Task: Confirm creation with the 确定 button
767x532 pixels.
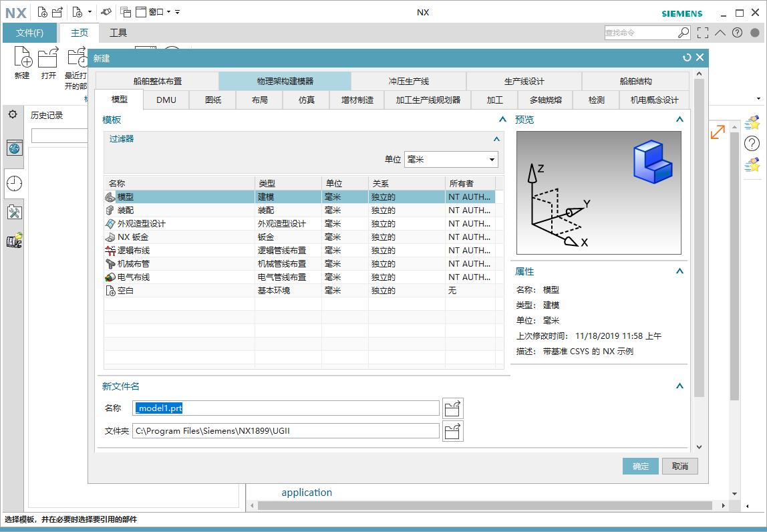Action: coord(639,466)
